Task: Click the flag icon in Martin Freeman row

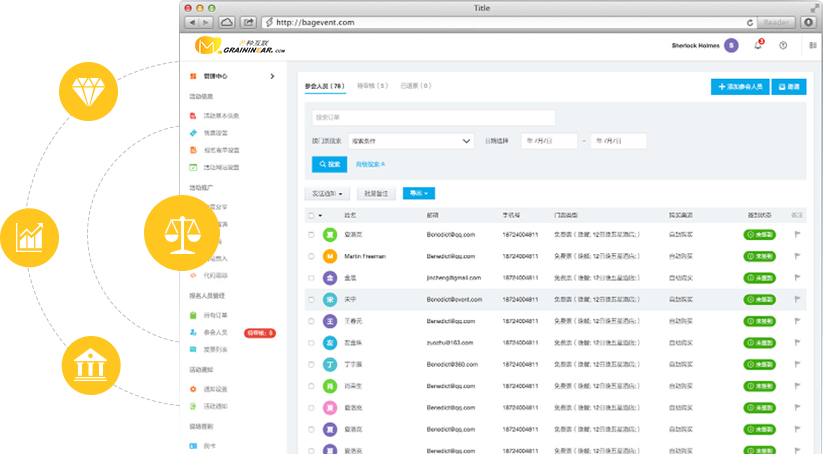Action: (x=797, y=256)
